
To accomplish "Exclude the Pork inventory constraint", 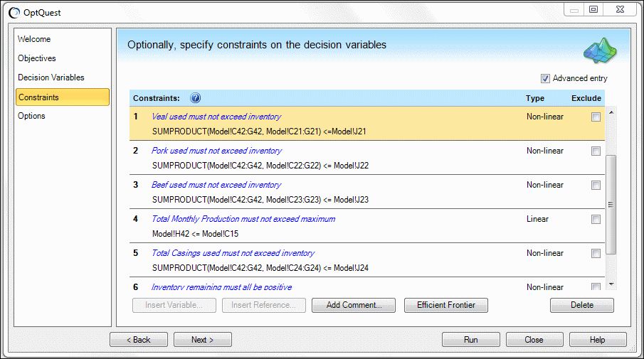I will click(x=596, y=151).
